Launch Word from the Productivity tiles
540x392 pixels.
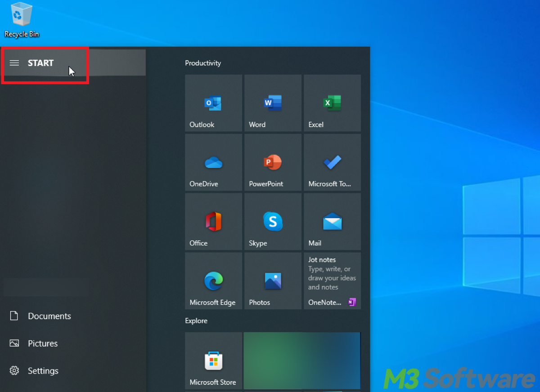pos(273,103)
